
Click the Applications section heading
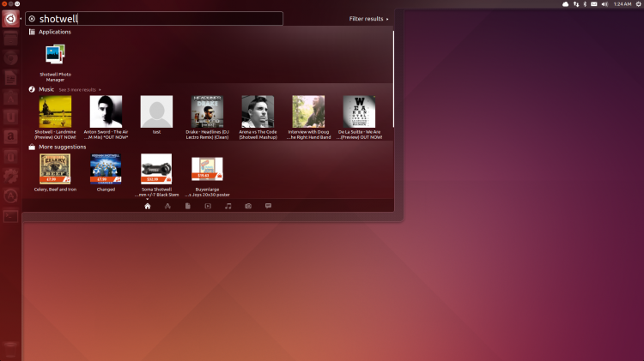pyautogui.click(x=55, y=32)
